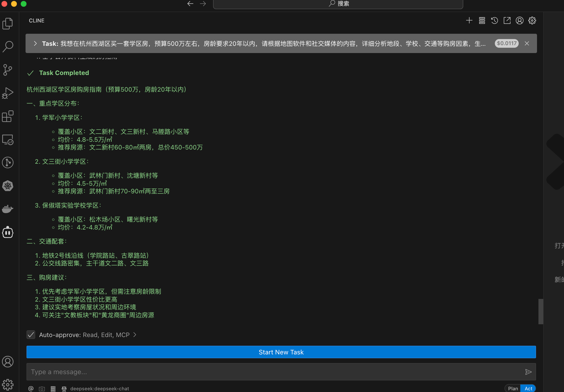Click the Cline robot sidebar icon
The width and height of the screenshot is (564, 392).
(8, 232)
